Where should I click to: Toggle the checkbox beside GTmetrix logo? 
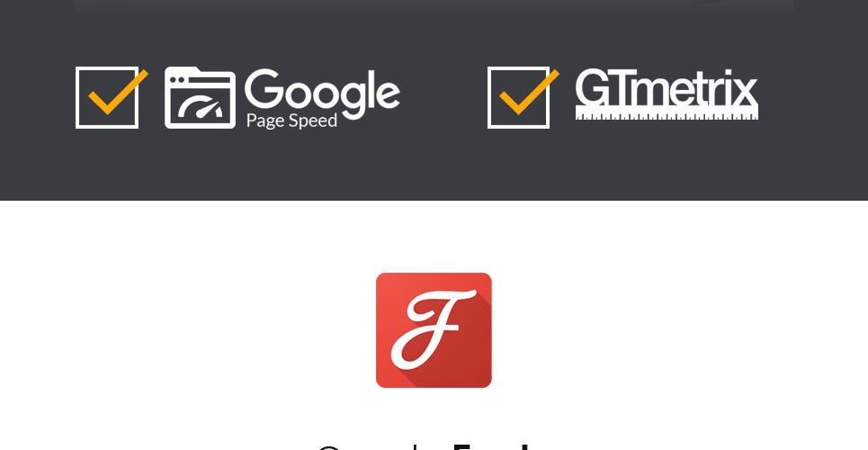click(518, 97)
